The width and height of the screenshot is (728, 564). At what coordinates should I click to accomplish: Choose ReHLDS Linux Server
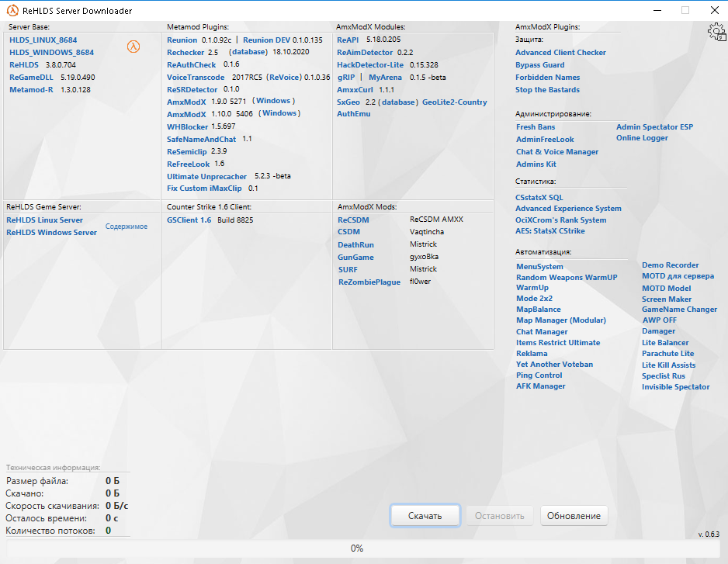pyautogui.click(x=44, y=220)
